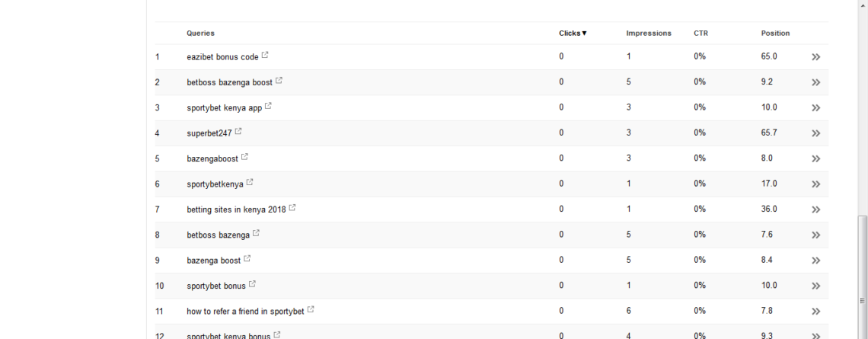Sort by CTR column header

coord(700,34)
